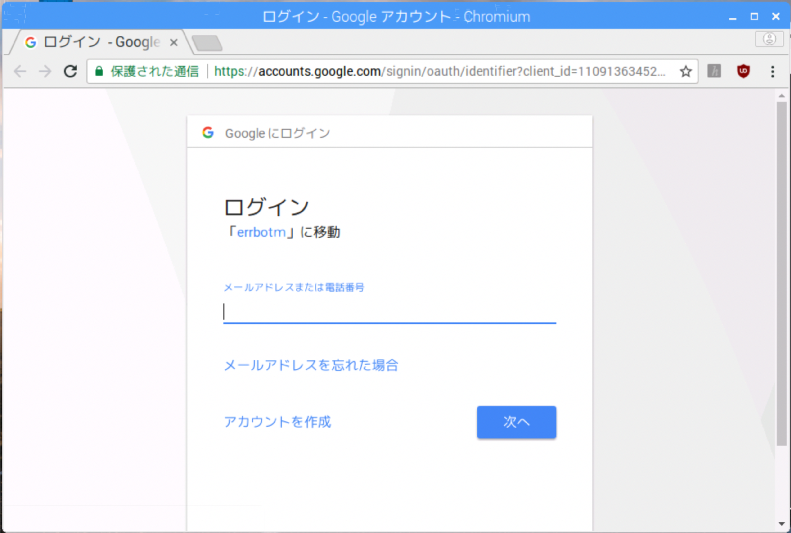The image size is (791, 533).
Task: Click the 保護された通信 secure label
Action: [x=154, y=71]
